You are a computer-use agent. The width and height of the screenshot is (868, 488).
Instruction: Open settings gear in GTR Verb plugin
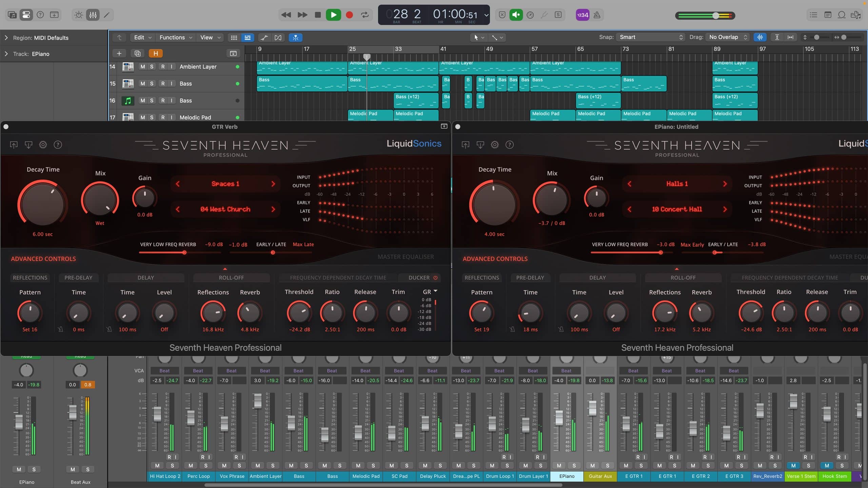tap(43, 145)
